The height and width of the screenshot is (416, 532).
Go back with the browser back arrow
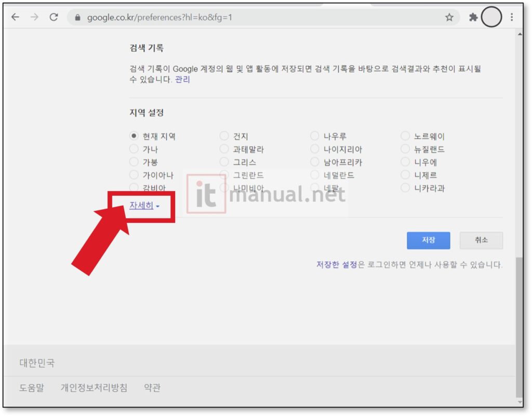(x=15, y=17)
